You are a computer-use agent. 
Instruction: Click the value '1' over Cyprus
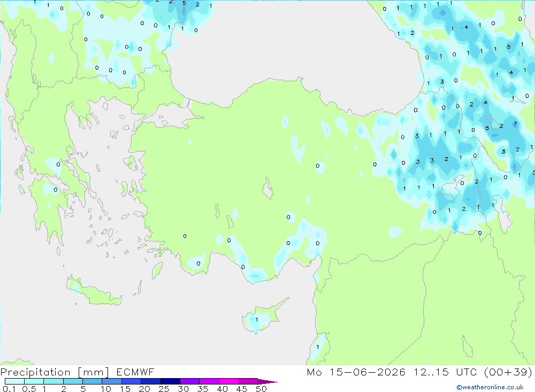pos(257,320)
